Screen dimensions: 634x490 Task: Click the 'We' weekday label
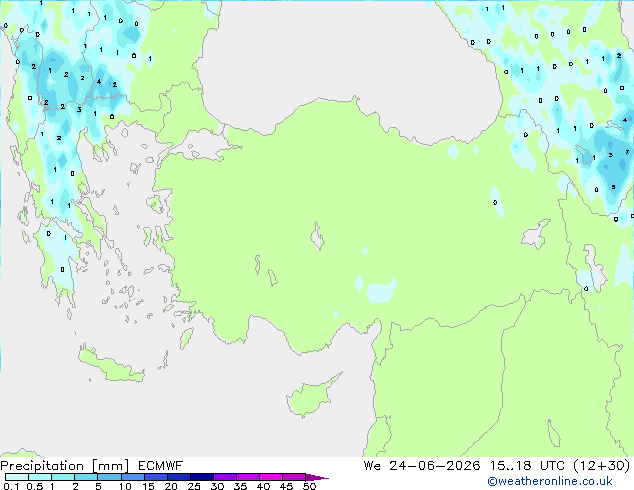point(372,466)
